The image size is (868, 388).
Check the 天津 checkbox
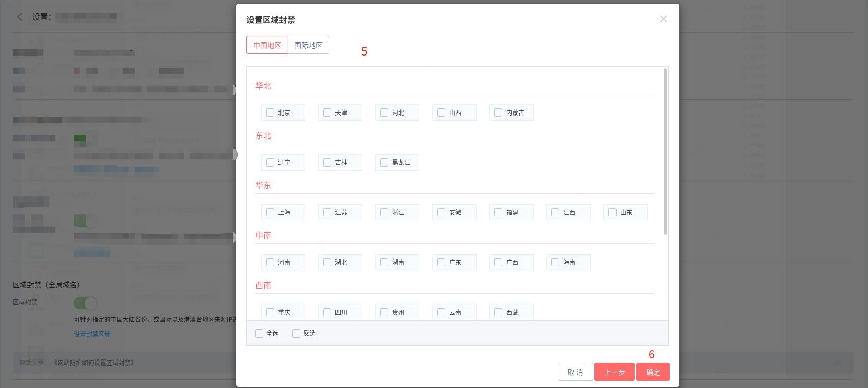coord(327,113)
